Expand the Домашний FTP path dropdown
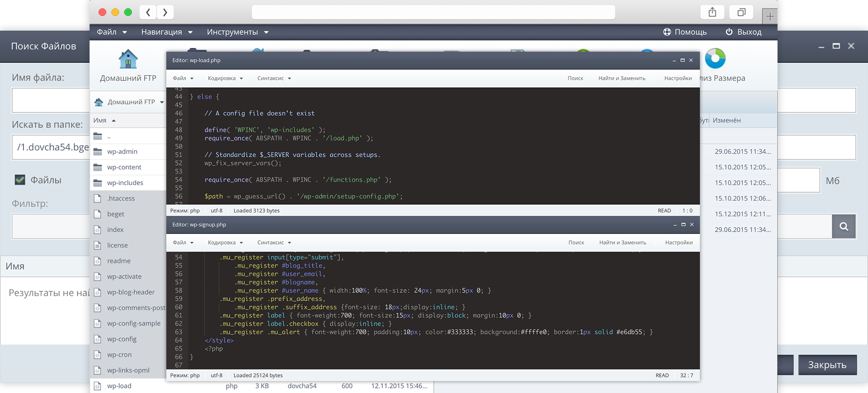 tap(162, 102)
